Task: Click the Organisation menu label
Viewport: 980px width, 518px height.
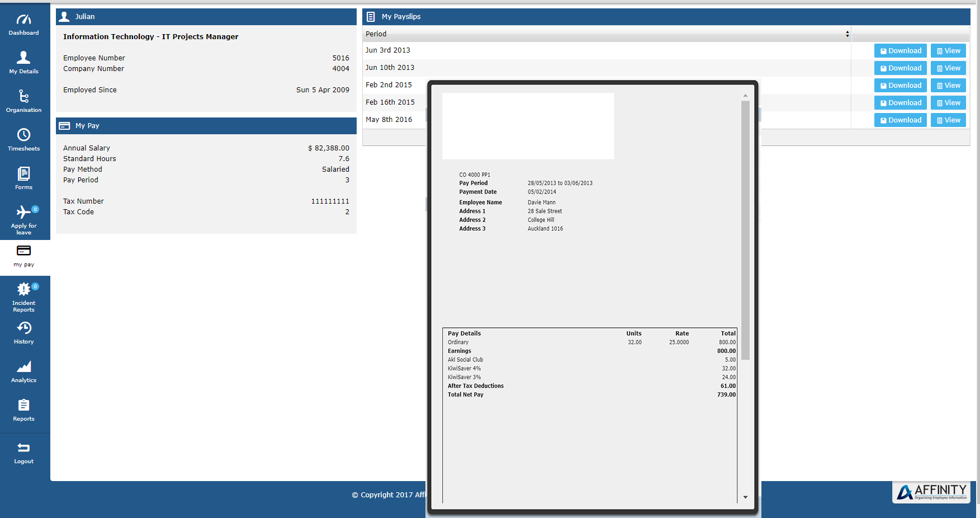Action: (x=23, y=110)
